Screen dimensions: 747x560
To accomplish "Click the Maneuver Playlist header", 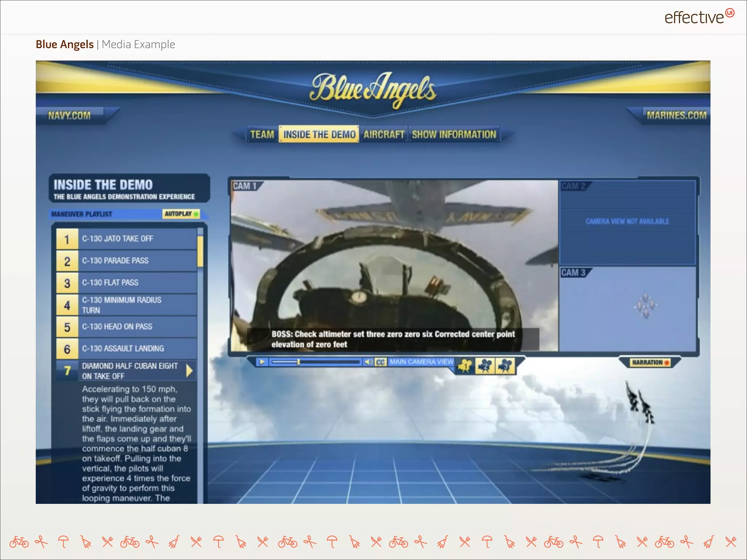I will pos(81,214).
